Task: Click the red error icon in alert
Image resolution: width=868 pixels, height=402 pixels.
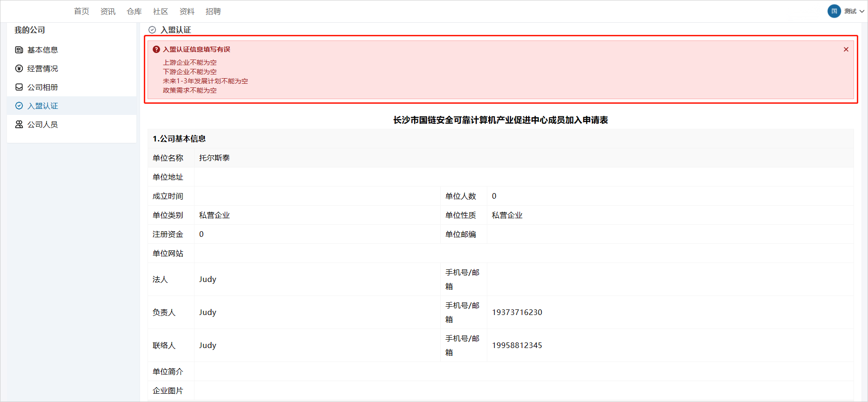Action: click(x=156, y=49)
